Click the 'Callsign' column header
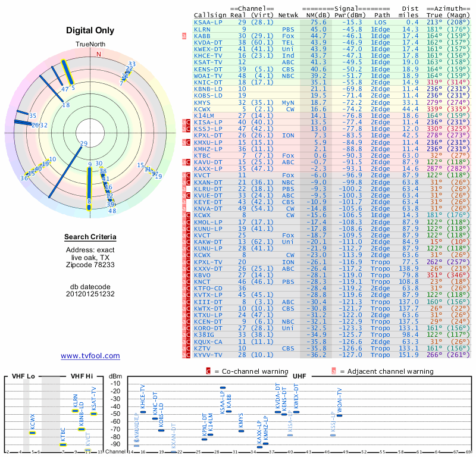This screenshot has height=457, width=476. point(210,15)
